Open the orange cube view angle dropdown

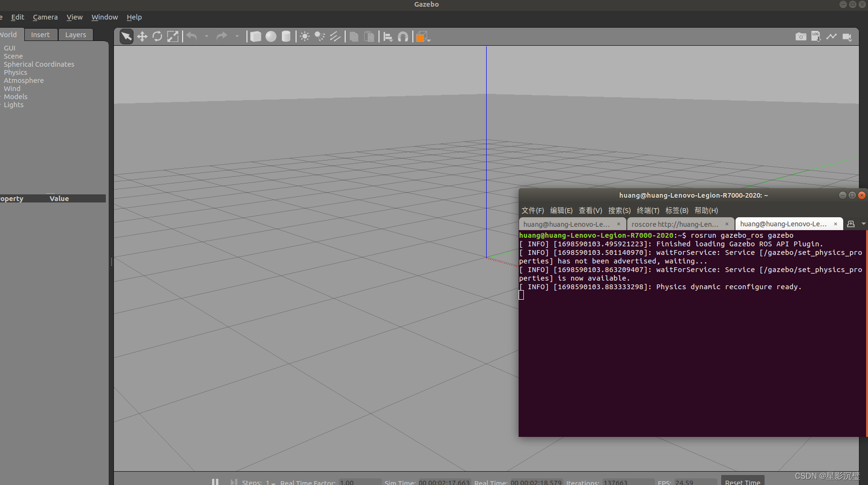pyautogui.click(x=423, y=37)
